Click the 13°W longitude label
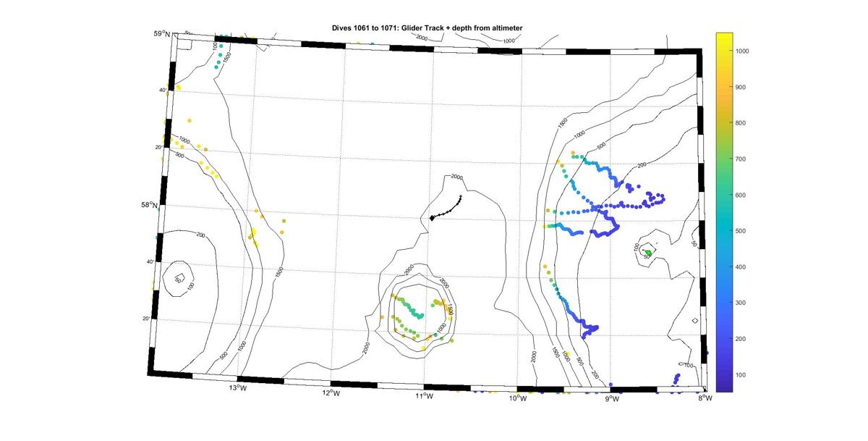This screenshot has height=441, width=868. (237, 388)
